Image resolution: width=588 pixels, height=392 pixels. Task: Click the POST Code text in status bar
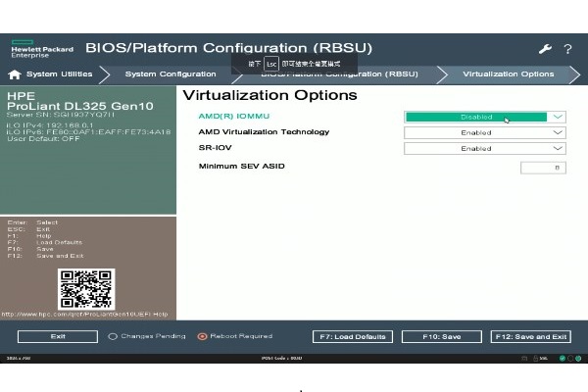tap(281, 359)
